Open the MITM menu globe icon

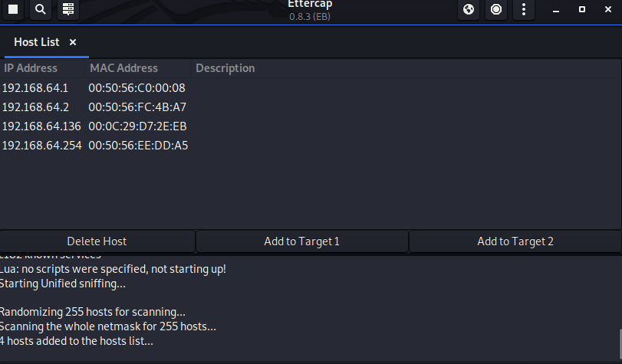[x=469, y=9]
